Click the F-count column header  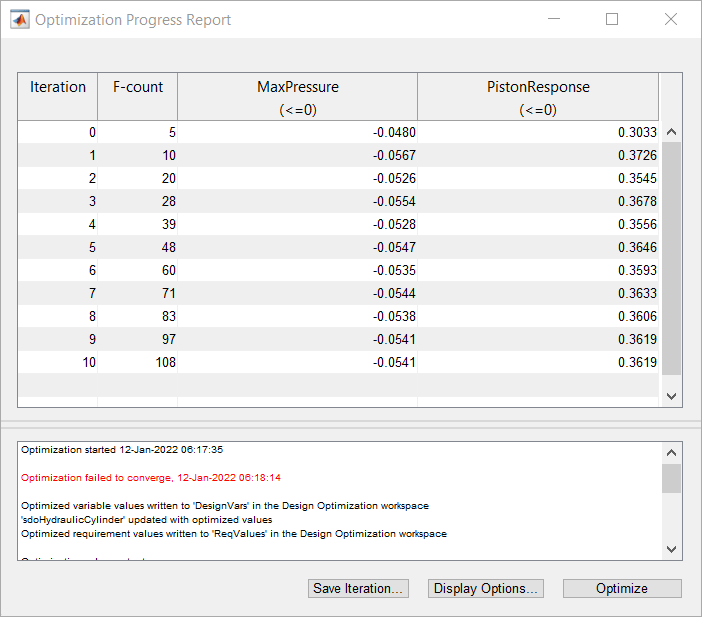pyautogui.click(x=137, y=97)
